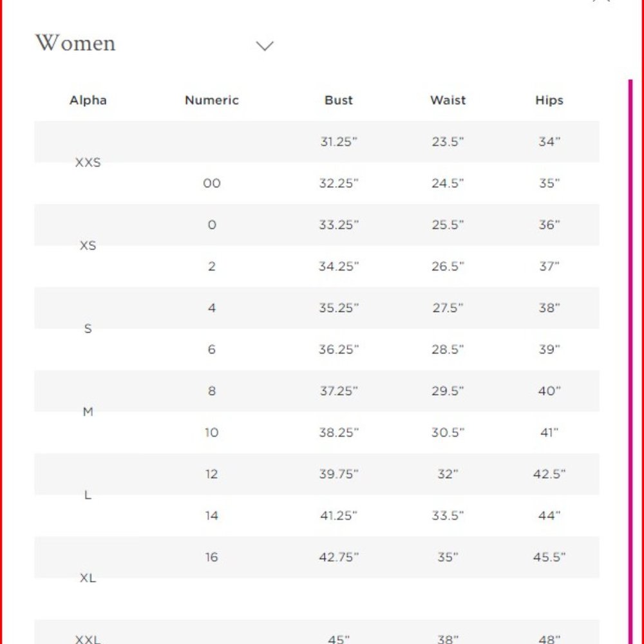Screen dimensions: 644x644
Task: Click the Bust column header
Action: point(339,100)
